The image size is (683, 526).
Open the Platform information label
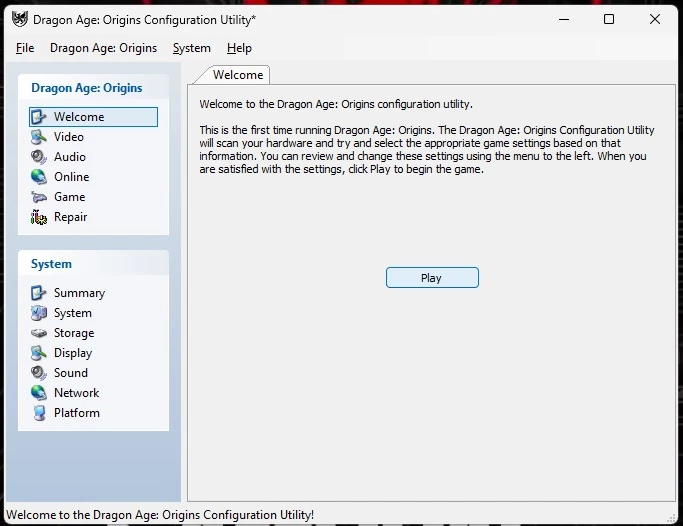click(x=77, y=413)
